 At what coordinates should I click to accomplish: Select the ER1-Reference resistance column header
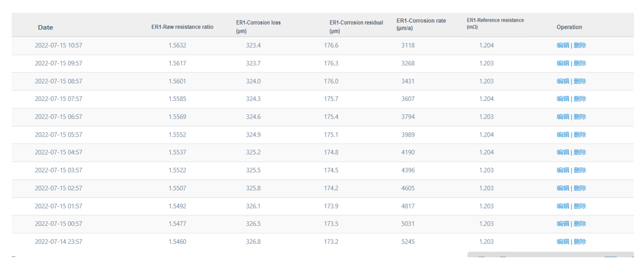click(495, 23)
